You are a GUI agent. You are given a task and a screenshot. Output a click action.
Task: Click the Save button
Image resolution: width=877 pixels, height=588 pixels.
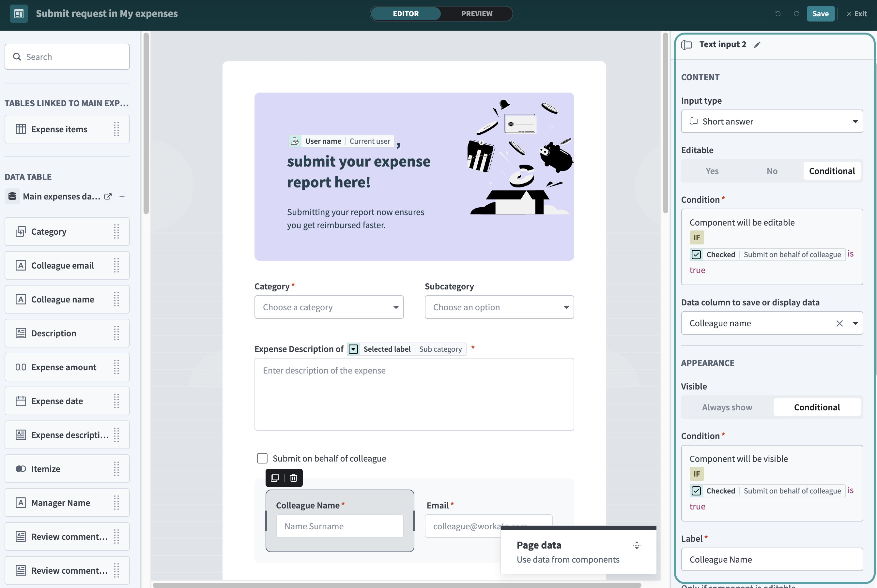pyautogui.click(x=820, y=14)
